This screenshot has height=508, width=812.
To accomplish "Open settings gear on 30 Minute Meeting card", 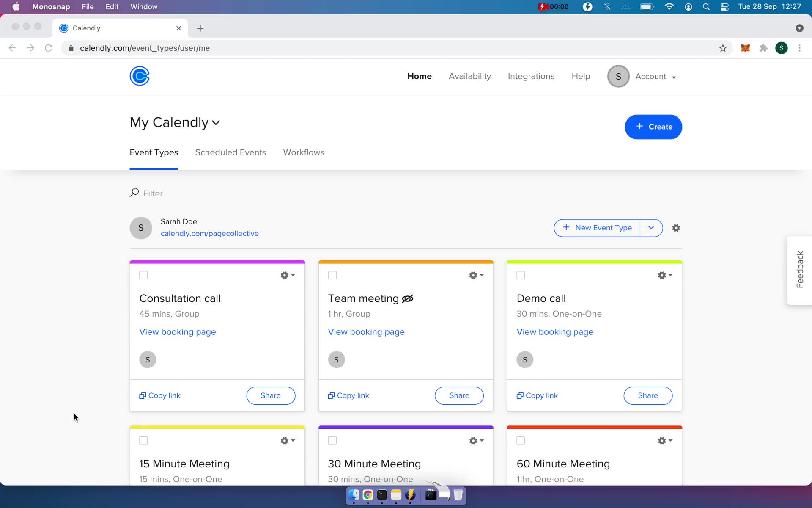I will pyautogui.click(x=476, y=441).
